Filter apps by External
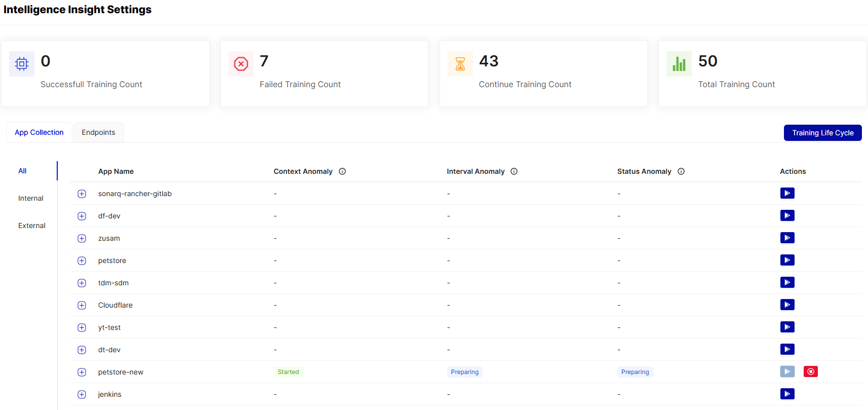868x410 pixels. (32, 226)
